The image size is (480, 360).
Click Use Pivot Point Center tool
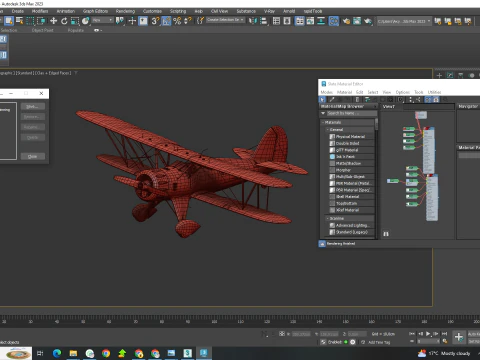tap(119, 21)
